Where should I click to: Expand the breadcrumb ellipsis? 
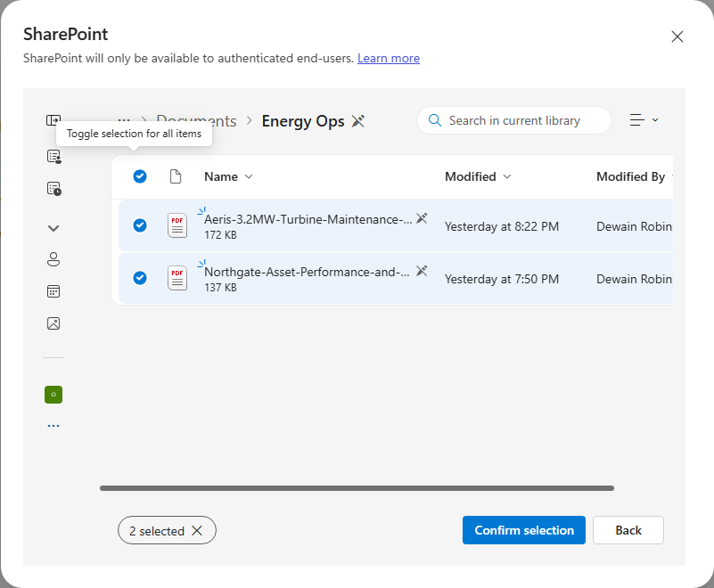click(x=124, y=118)
